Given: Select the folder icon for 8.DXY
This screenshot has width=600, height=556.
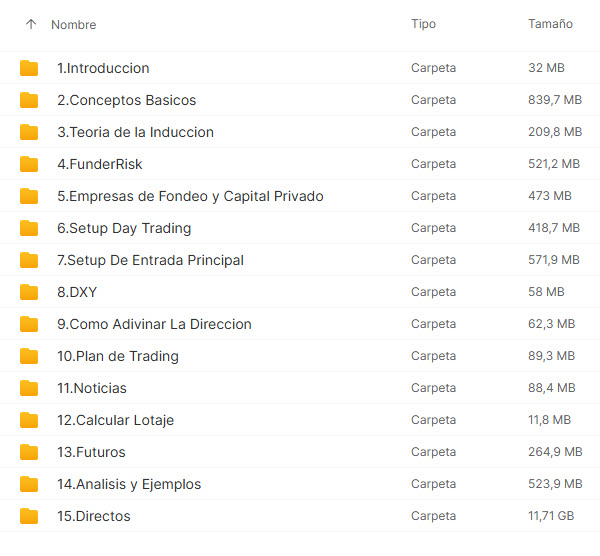Looking at the screenshot, I should pos(29,292).
